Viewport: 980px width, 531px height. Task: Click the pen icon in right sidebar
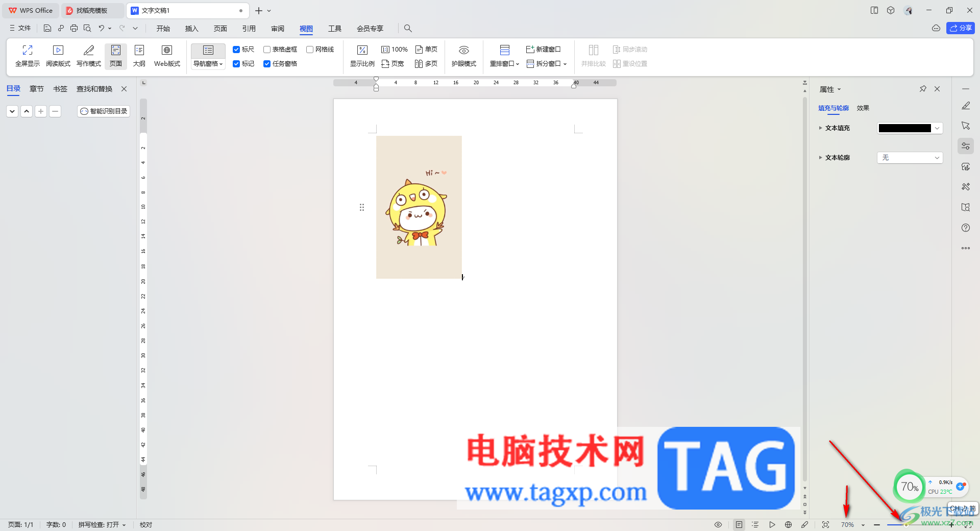[x=966, y=106]
